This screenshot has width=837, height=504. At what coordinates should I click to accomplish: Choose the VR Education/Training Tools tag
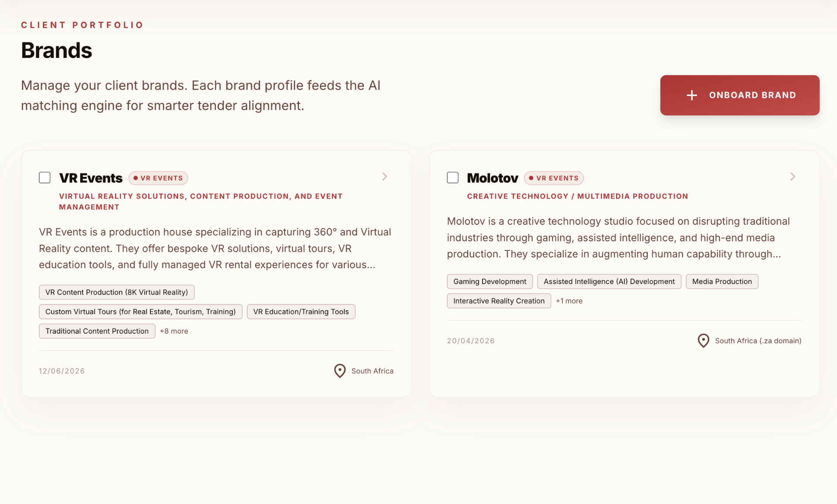pyautogui.click(x=301, y=312)
